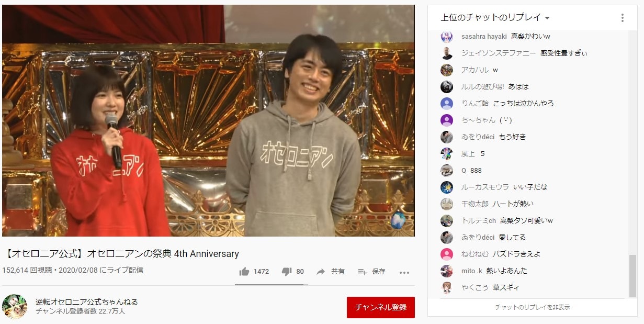This screenshot has width=644, height=324.
Task: Click the like/dislike ratio bar
Action: [x=272, y=284]
